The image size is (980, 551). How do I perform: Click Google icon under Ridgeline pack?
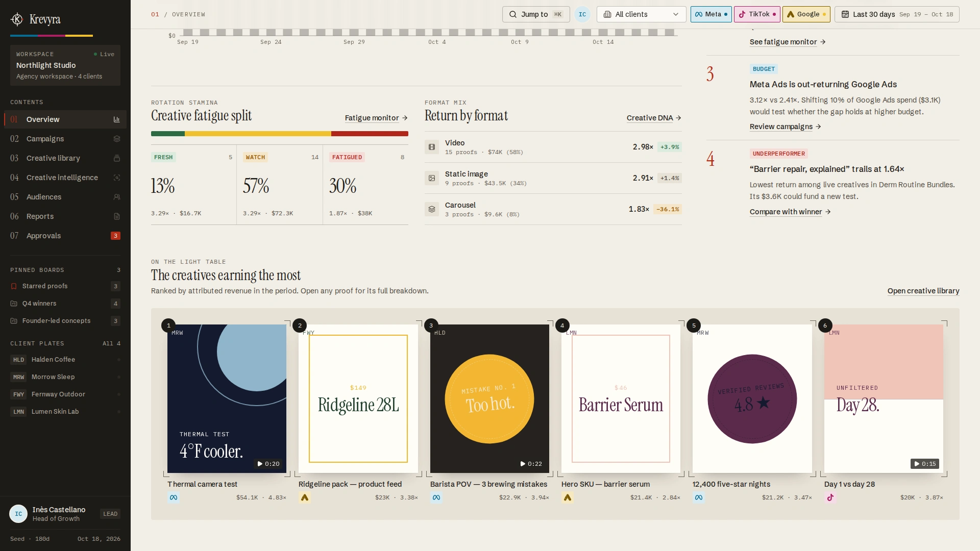click(305, 497)
